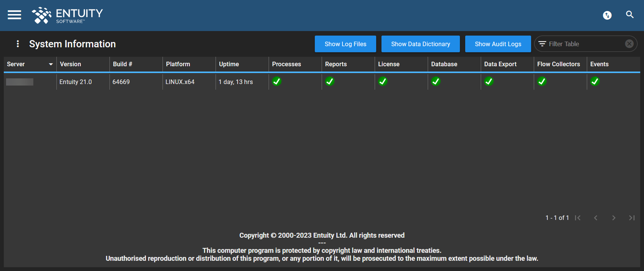This screenshot has width=644, height=271.
Task: Click the License status checkmark
Action: point(383,81)
